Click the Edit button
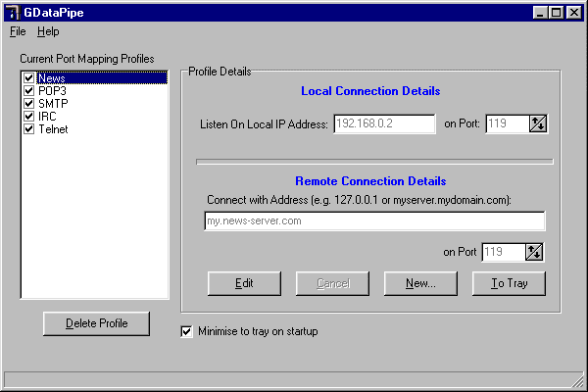The image size is (588, 392). 244,283
